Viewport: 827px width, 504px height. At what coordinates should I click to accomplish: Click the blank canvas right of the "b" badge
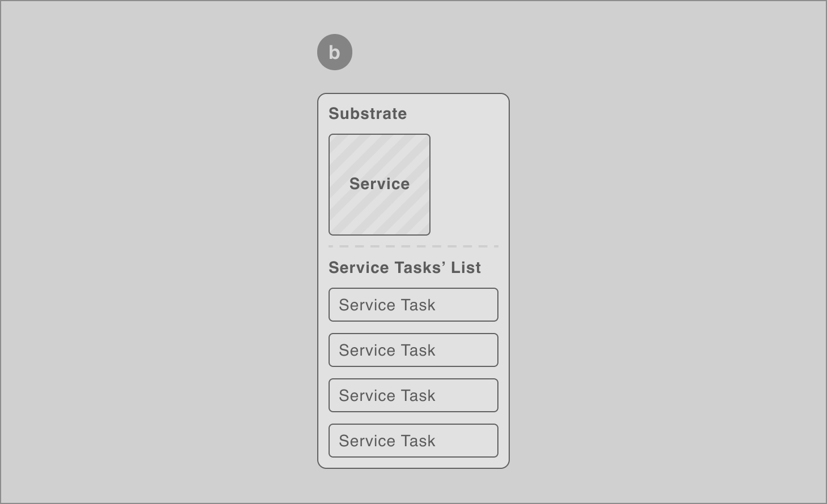click(589, 52)
